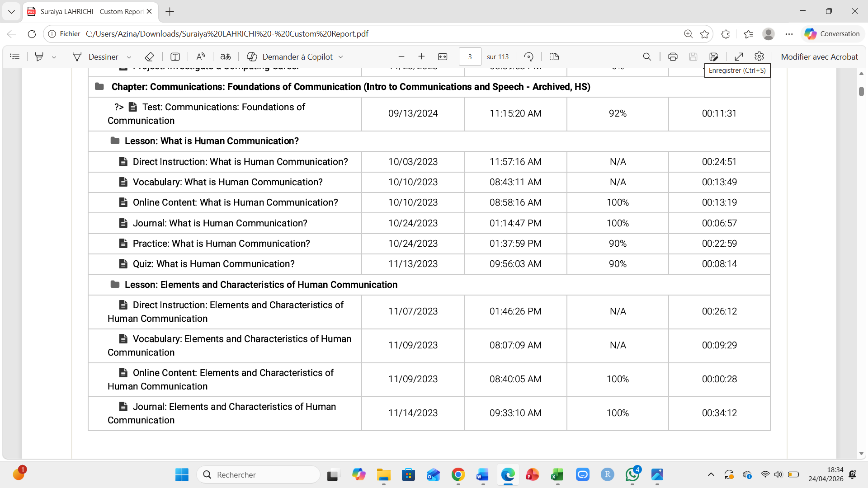Click Modifier avec Acrobat button
Image resolution: width=868 pixels, height=488 pixels.
[819, 56]
